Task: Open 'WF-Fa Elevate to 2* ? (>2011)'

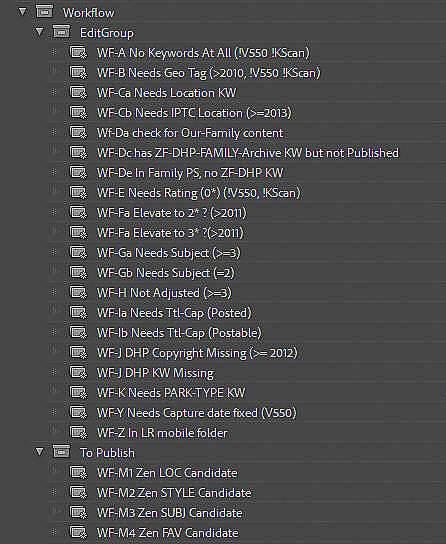Action: click(x=172, y=213)
